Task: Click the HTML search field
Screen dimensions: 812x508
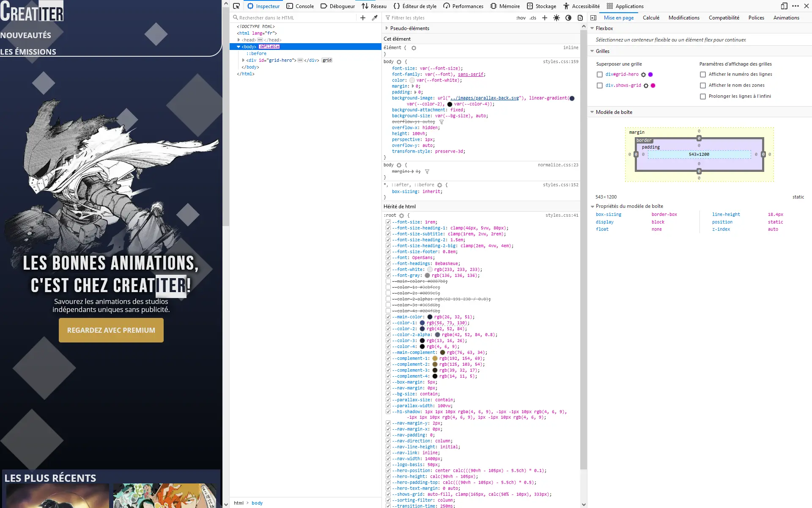Action: pyautogui.click(x=294, y=18)
